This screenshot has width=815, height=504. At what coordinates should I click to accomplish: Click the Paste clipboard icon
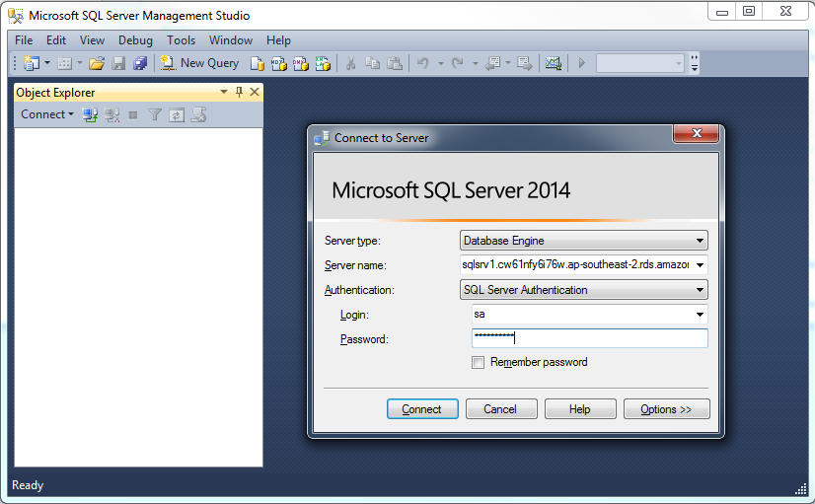(395, 63)
